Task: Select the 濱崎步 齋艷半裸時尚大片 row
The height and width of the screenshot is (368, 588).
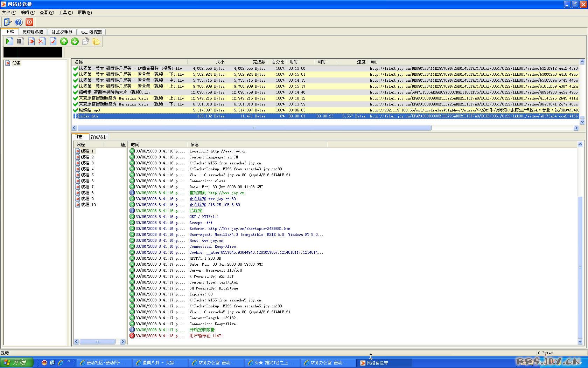Action: (325, 92)
